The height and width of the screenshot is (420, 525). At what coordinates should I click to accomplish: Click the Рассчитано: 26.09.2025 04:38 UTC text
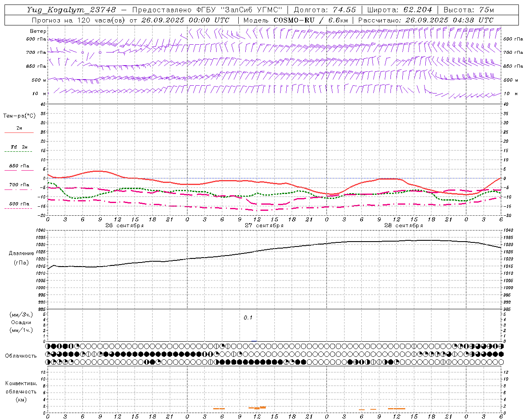pyautogui.click(x=426, y=20)
